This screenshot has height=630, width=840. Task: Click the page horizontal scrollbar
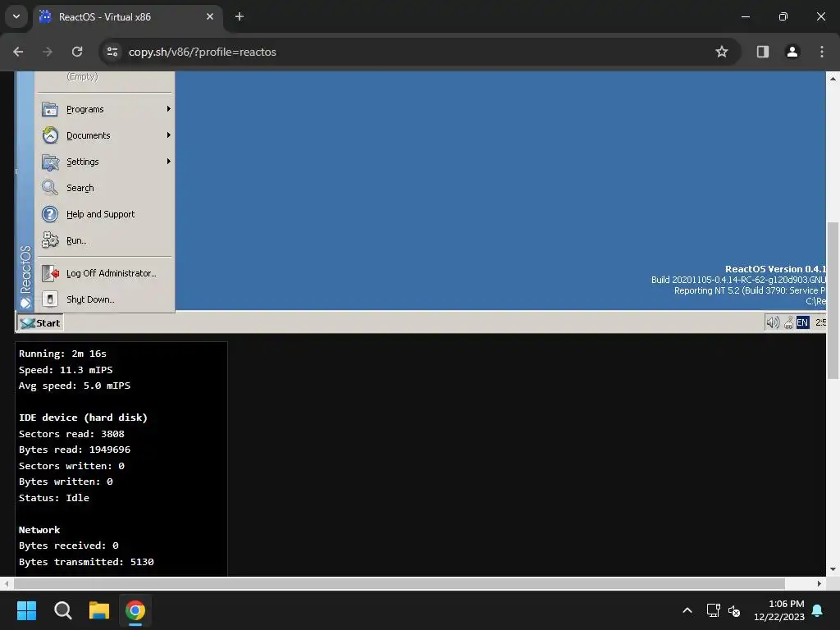[x=399, y=583]
